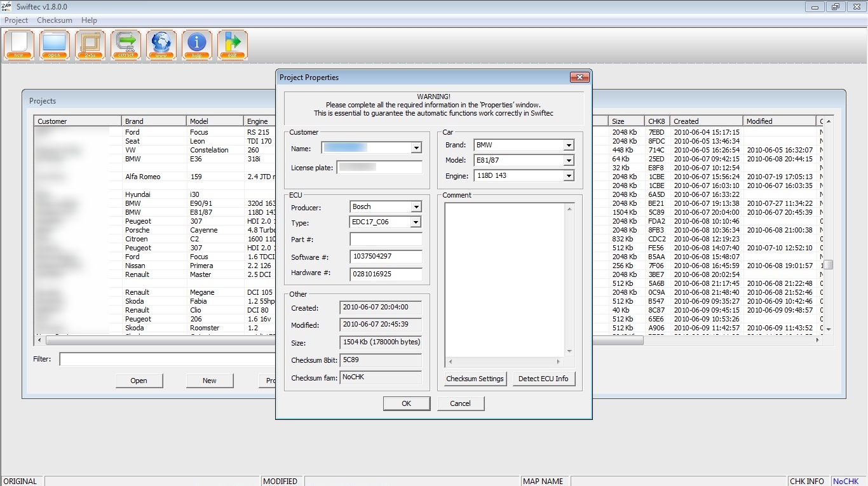Click the Cancel button in Project Properties
The width and height of the screenshot is (868, 486).
(x=461, y=403)
